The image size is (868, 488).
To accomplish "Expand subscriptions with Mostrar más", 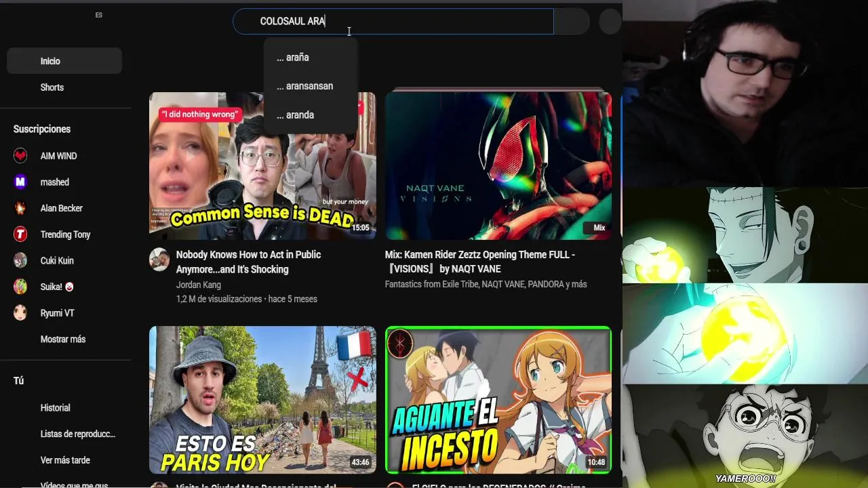I will click(x=64, y=340).
